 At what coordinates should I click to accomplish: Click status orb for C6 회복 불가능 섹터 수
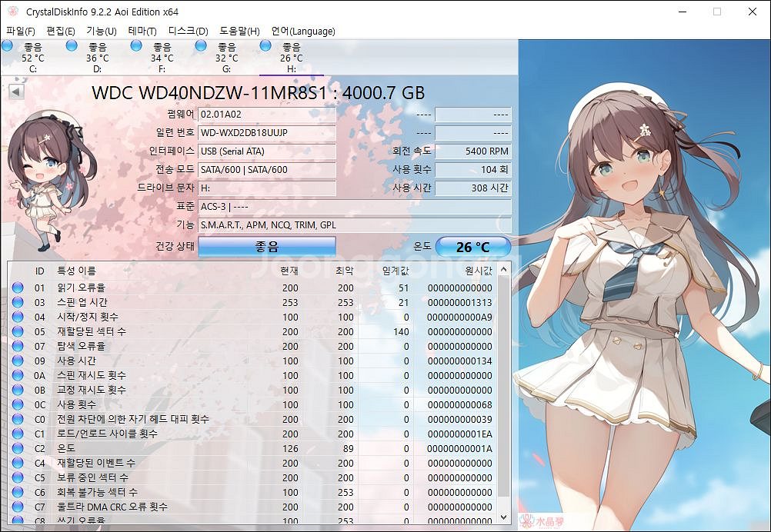tap(18, 492)
